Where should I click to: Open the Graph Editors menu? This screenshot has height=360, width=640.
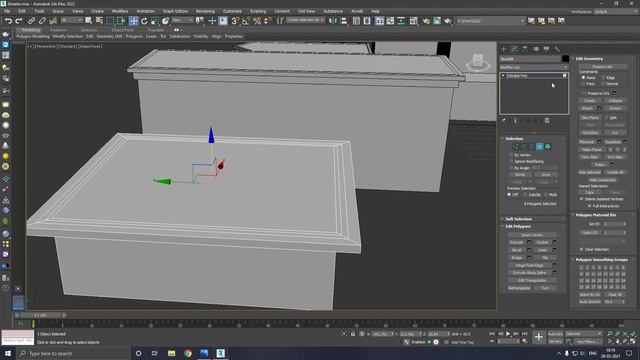coord(175,11)
